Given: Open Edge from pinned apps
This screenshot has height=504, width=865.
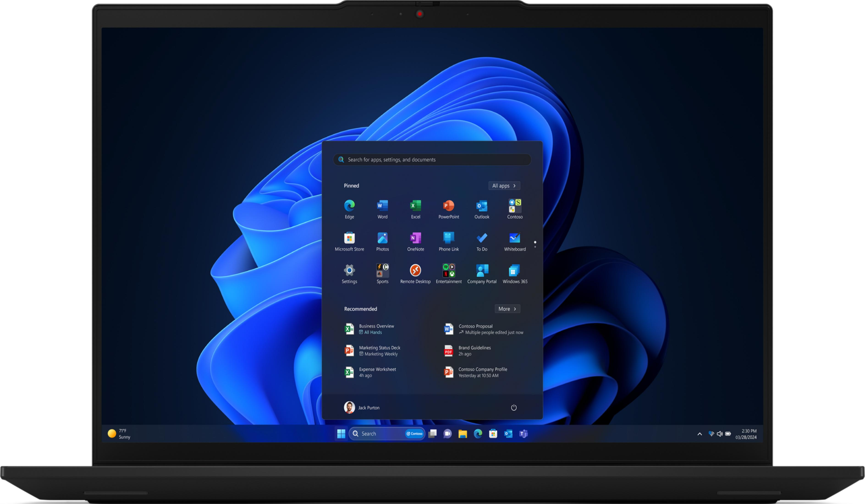Looking at the screenshot, I should pos(349,209).
